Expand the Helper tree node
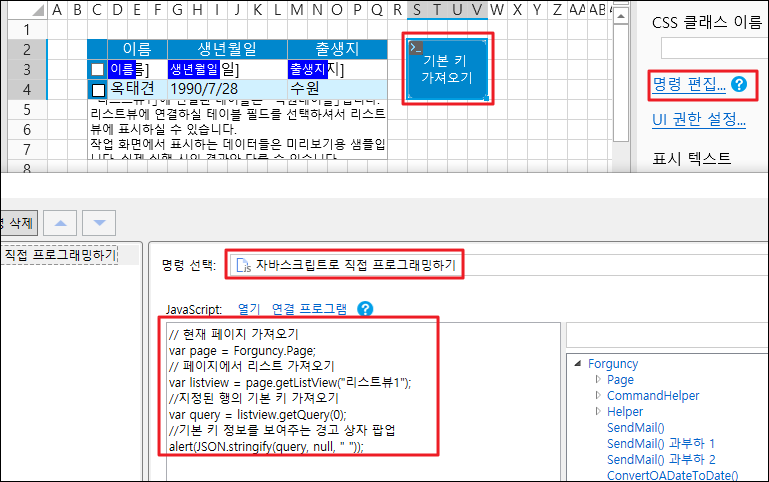The image size is (769, 482). coord(599,412)
